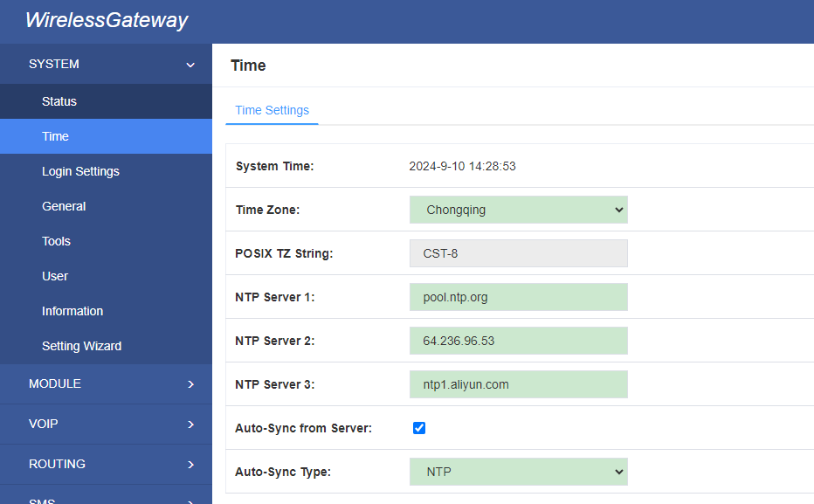
Task: Launch the Setting Wizard
Action: 106,346
